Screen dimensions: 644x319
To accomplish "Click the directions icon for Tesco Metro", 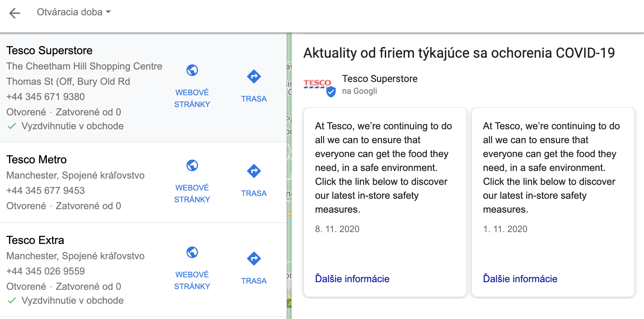I will pyautogui.click(x=254, y=171).
